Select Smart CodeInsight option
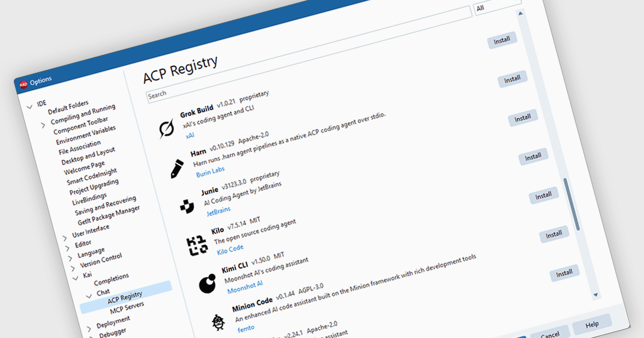The width and height of the screenshot is (644, 338). (93, 175)
